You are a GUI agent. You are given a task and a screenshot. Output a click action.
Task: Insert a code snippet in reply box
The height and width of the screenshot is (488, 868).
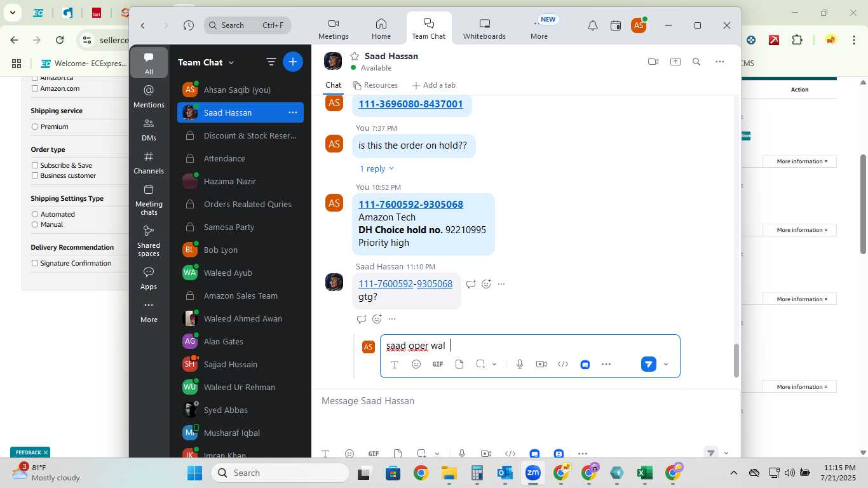pos(563,364)
